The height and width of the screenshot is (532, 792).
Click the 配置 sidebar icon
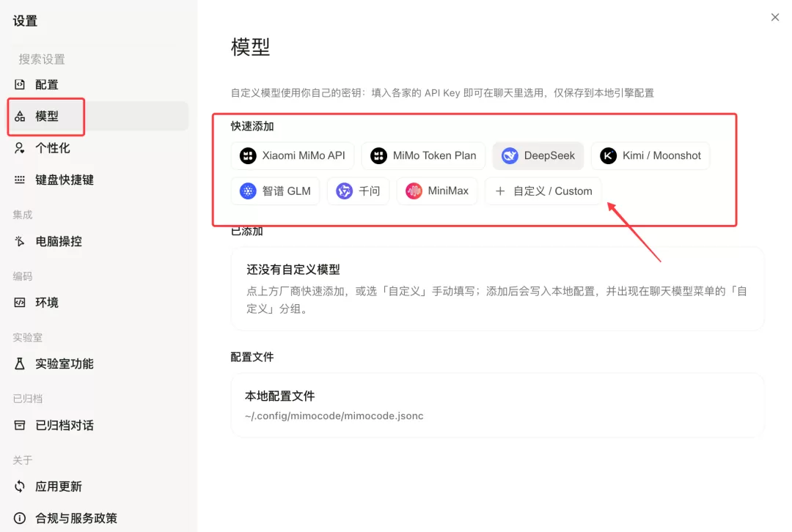point(20,84)
